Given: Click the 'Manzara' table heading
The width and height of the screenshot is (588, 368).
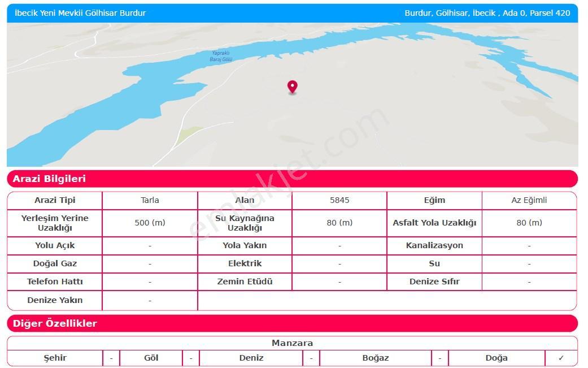Looking at the screenshot, I should click(292, 343).
